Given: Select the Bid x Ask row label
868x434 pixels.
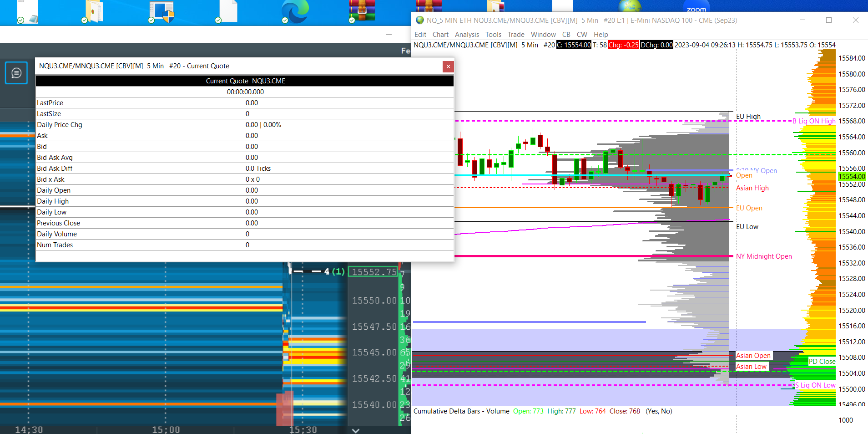Looking at the screenshot, I should click(x=50, y=179).
